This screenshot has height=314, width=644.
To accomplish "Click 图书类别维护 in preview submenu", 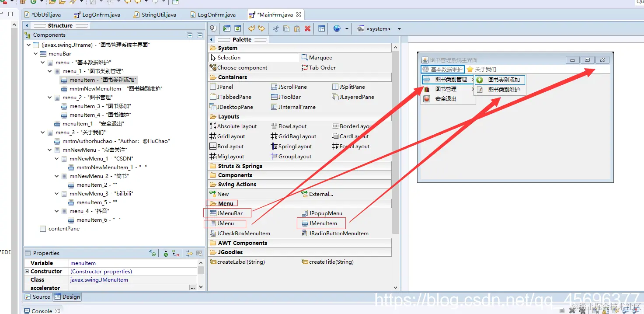I will pyautogui.click(x=500, y=90).
